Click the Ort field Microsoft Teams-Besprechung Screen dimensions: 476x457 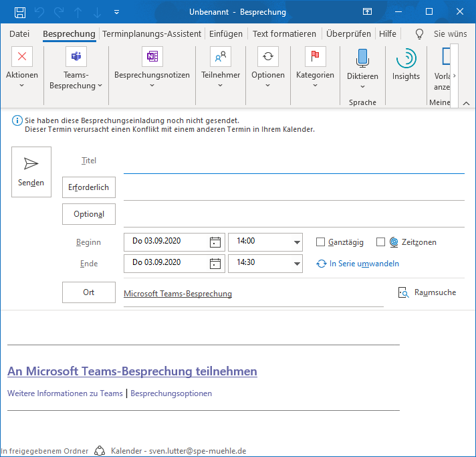[253, 294]
